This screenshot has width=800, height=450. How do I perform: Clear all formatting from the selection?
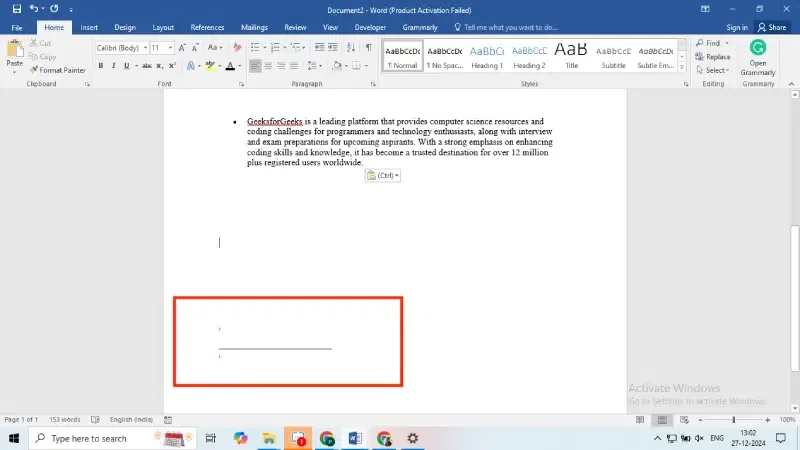pyautogui.click(x=237, y=47)
